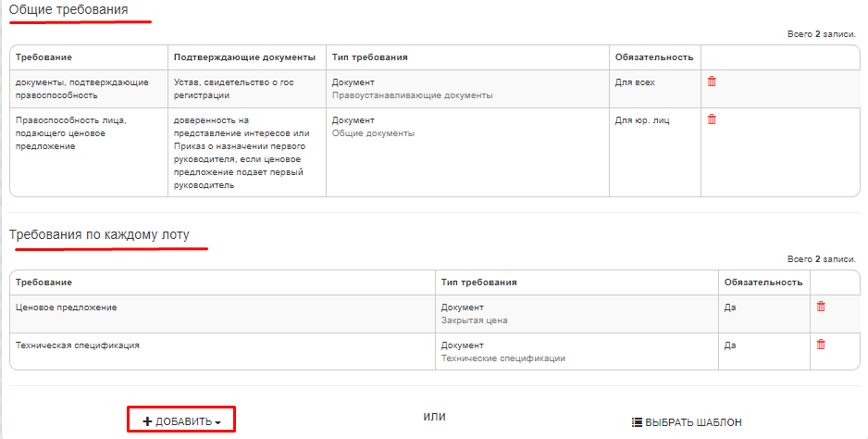Click the list icon beside 'Выбрать шаблон'
Viewport: 868px width, 439px height.
tap(637, 422)
